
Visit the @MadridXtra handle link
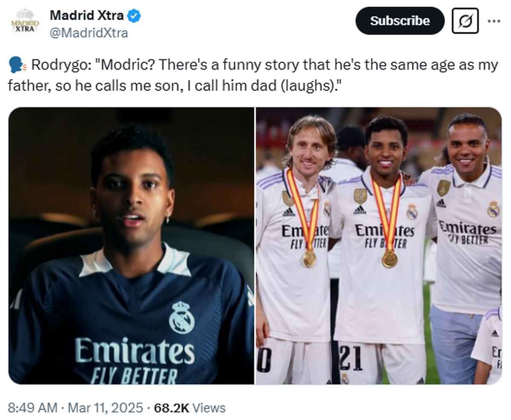click(x=89, y=33)
